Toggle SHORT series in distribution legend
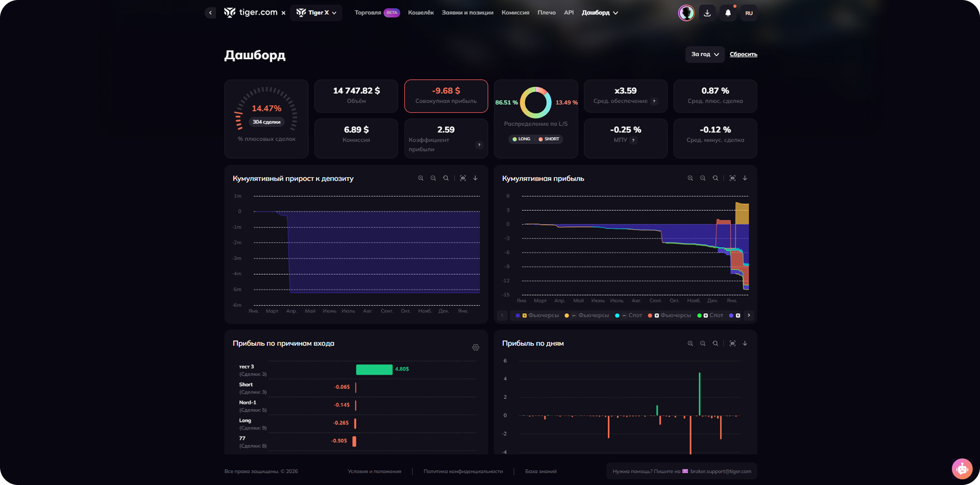This screenshot has height=485, width=980. [x=549, y=139]
